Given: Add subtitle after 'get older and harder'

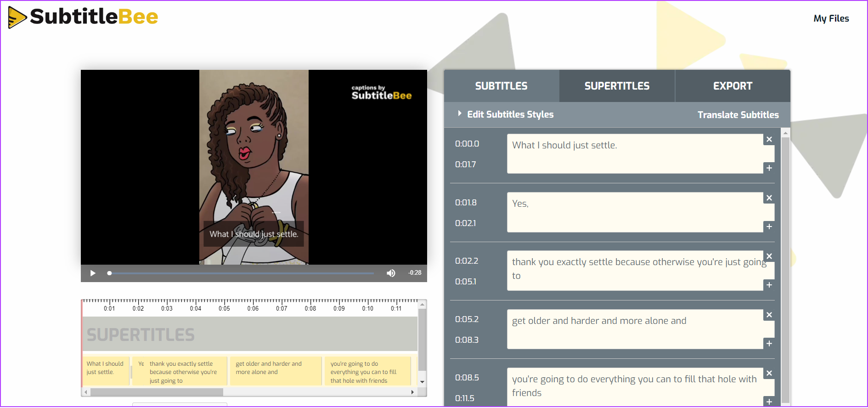Looking at the screenshot, I should 769,343.
